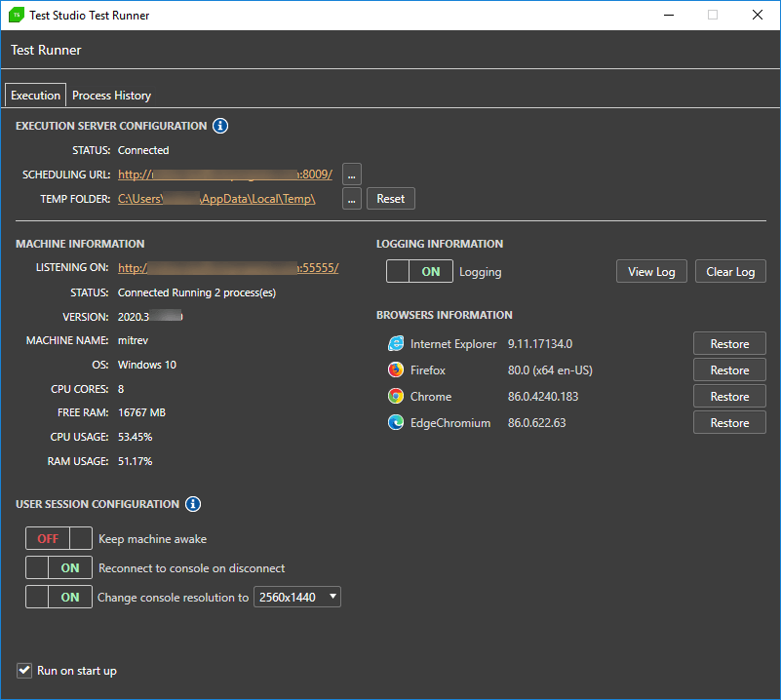Uncheck Run on start up checkbox
Viewport: 781px width, 700px height.
click(24, 671)
